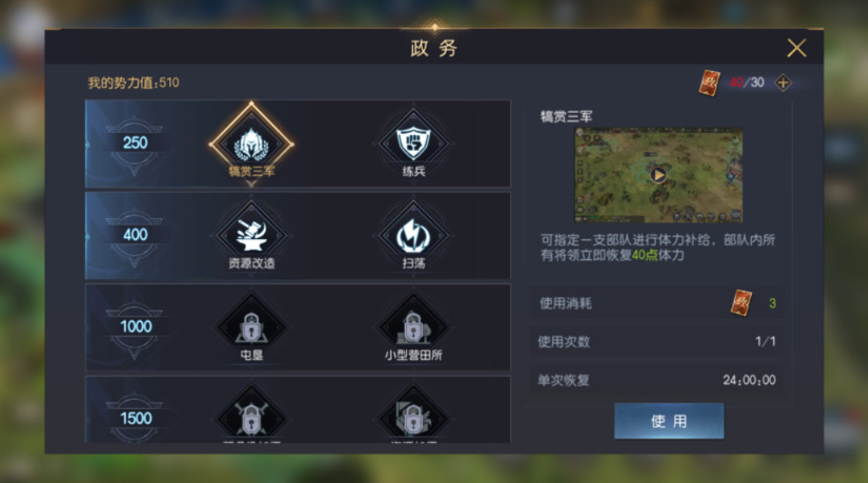Tap the locked crossed-swords icon in 1500 row
Viewport: 868px width, 483px height.
(x=251, y=416)
